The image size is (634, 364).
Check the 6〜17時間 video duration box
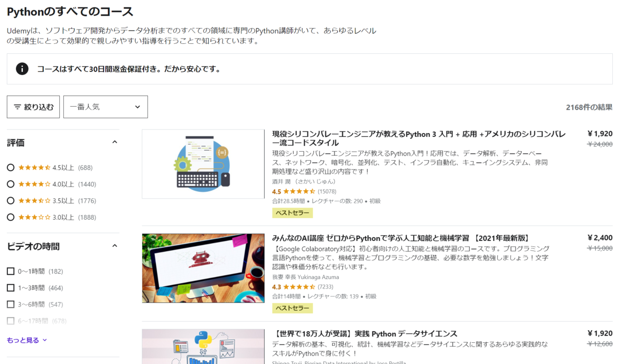(x=11, y=321)
